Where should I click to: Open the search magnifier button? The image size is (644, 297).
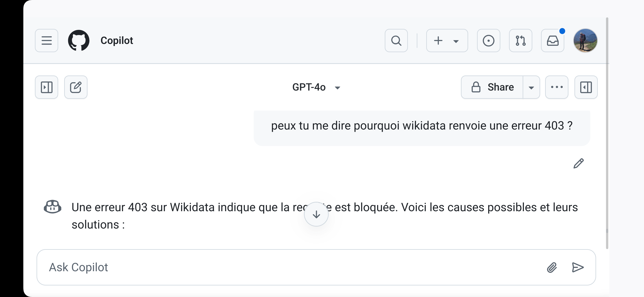(396, 40)
